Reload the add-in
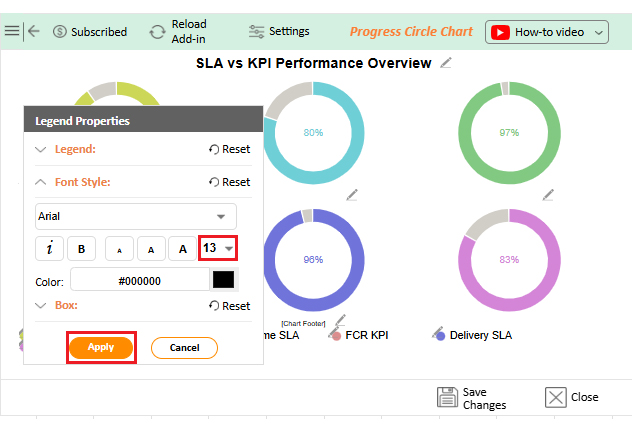The width and height of the screenshot is (632, 432). (158, 32)
